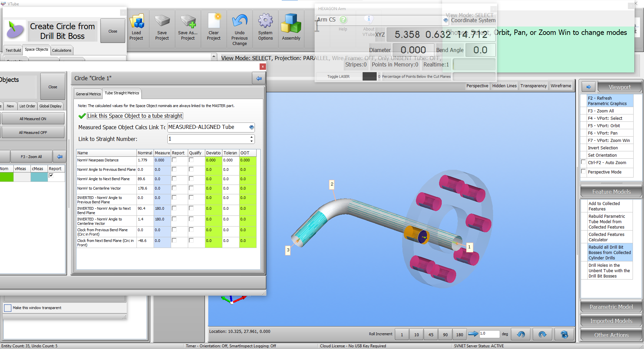644x349 pixels.
Task: Click the Load Project icon
Action: (x=137, y=21)
